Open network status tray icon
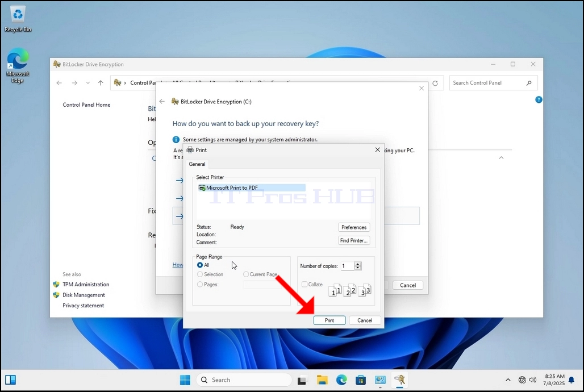Viewport: 584px width, 392px height. [522, 380]
